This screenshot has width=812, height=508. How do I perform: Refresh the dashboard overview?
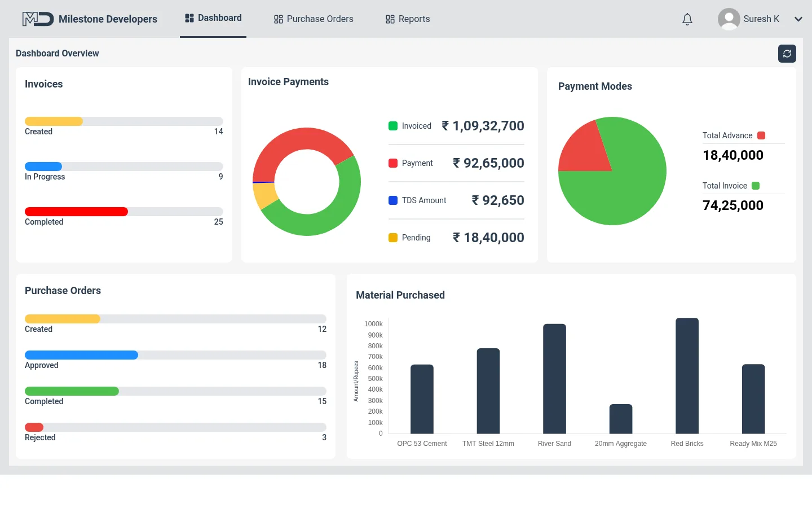pos(787,54)
